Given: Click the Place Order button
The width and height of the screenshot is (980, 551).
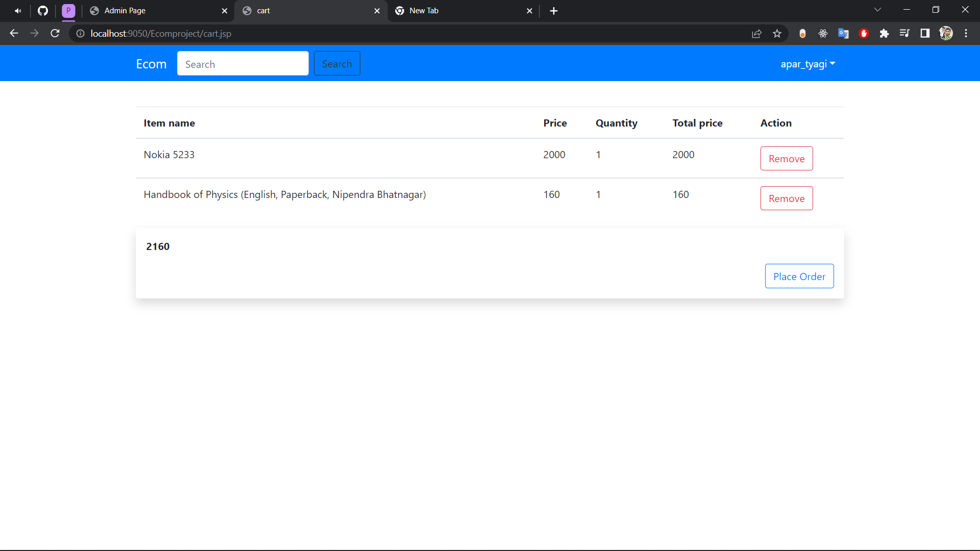Looking at the screenshot, I should [799, 277].
